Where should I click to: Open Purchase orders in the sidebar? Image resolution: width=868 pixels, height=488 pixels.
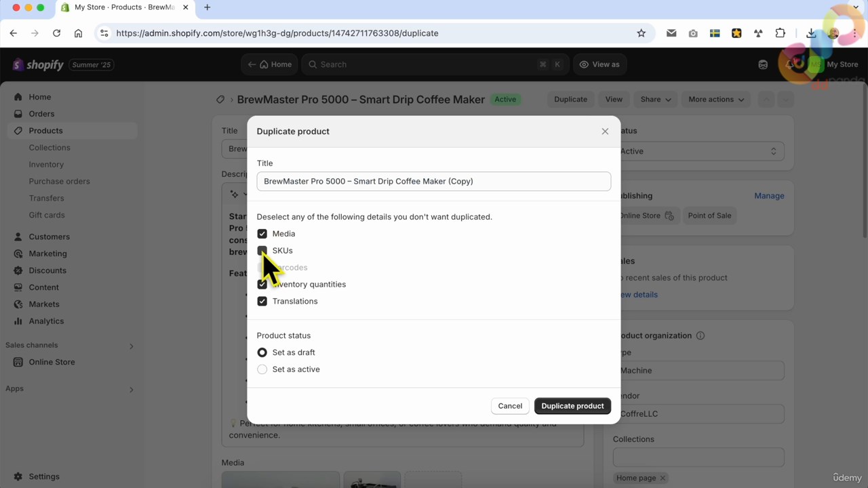(x=59, y=182)
